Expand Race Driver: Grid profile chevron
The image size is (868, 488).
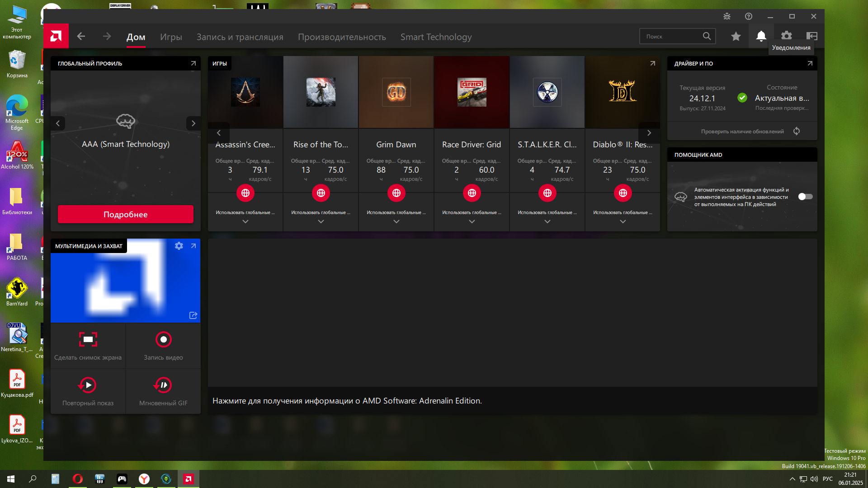(472, 221)
